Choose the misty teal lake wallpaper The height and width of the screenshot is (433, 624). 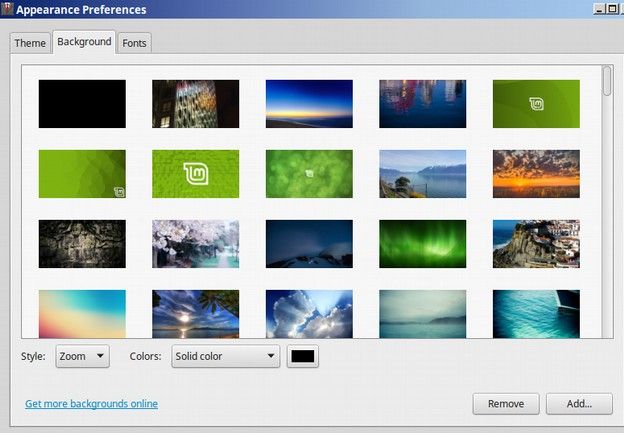[423, 314]
